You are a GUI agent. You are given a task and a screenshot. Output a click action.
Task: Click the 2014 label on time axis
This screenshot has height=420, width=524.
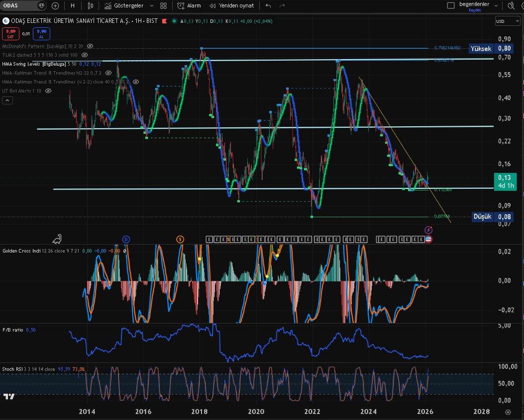click(x=87, y=412)
